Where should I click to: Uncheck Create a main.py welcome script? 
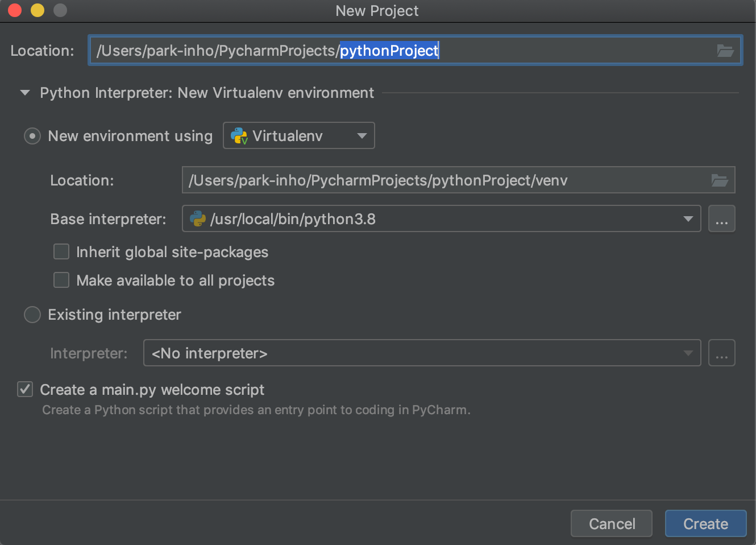[25, 389]
